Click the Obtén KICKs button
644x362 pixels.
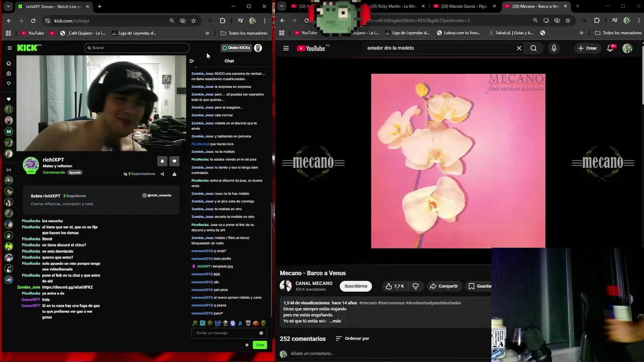[x=236, y=48]
